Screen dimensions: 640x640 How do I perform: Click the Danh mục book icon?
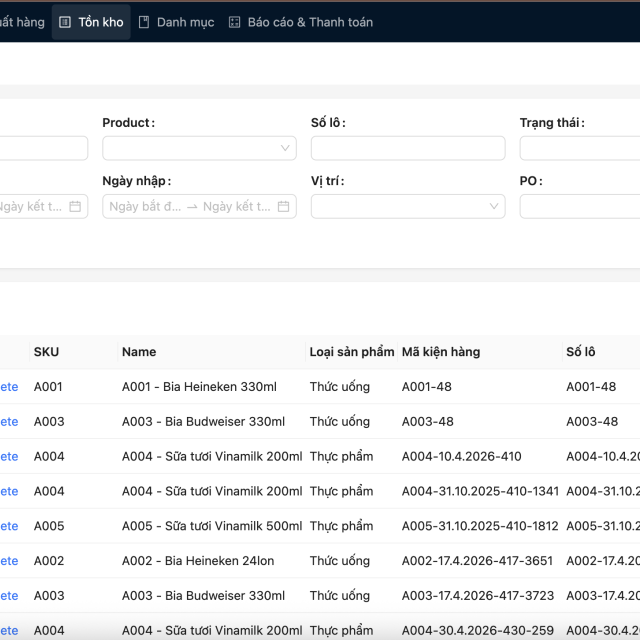(x=144, y=22)
